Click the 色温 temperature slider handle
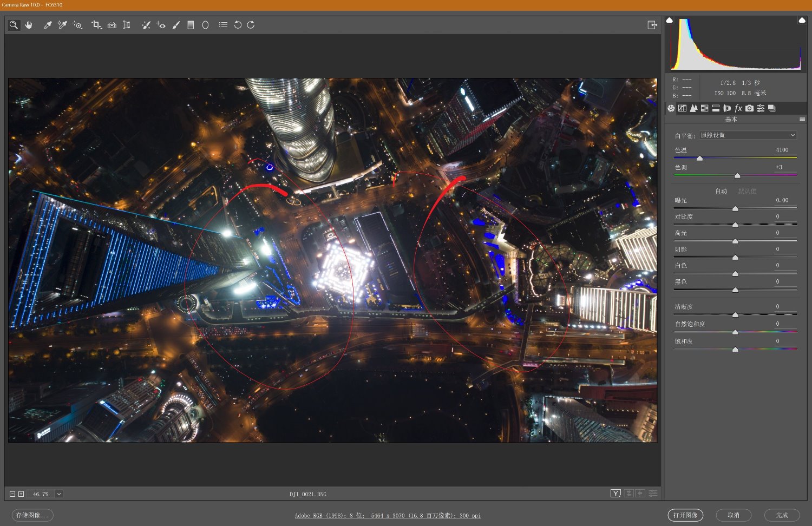Image resolution: width=812 pixels, height=526 pixels. pyautogui.click(x=699, y=159)
